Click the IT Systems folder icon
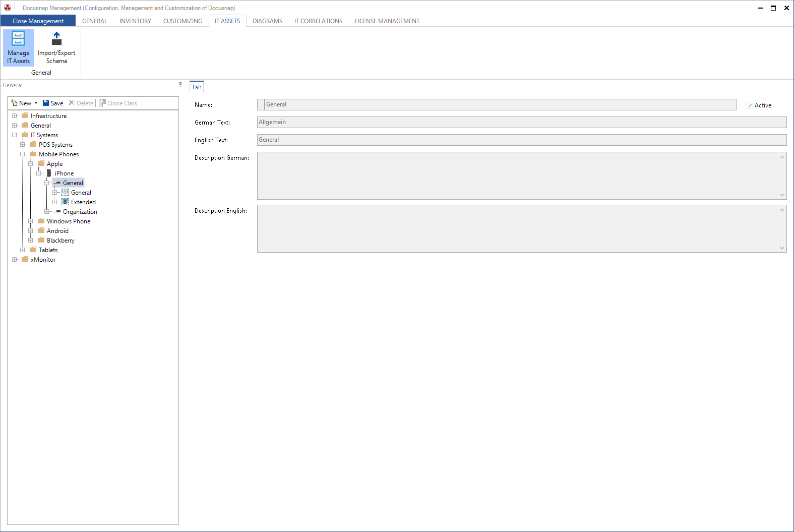 point(25,135)
